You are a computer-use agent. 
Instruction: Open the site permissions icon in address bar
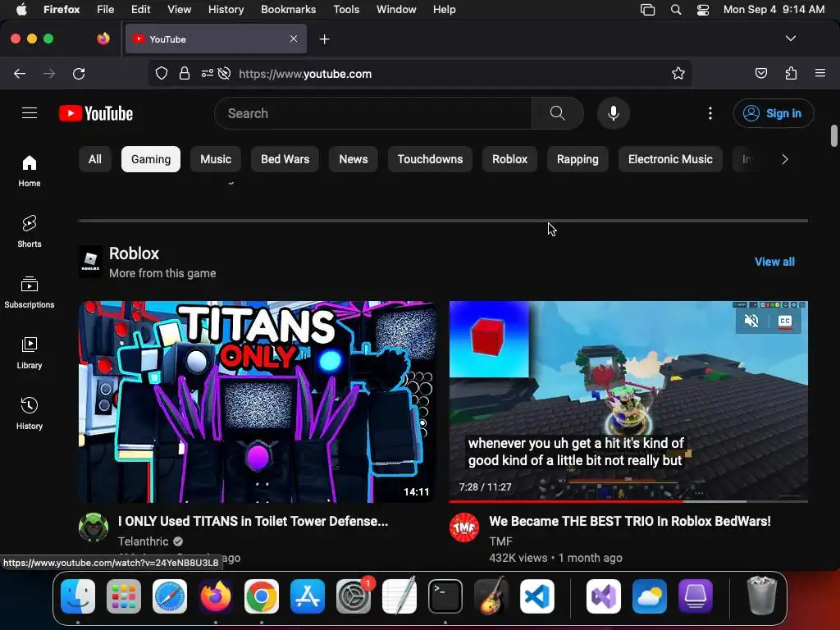pyautogui.click(x=208, y=73)
